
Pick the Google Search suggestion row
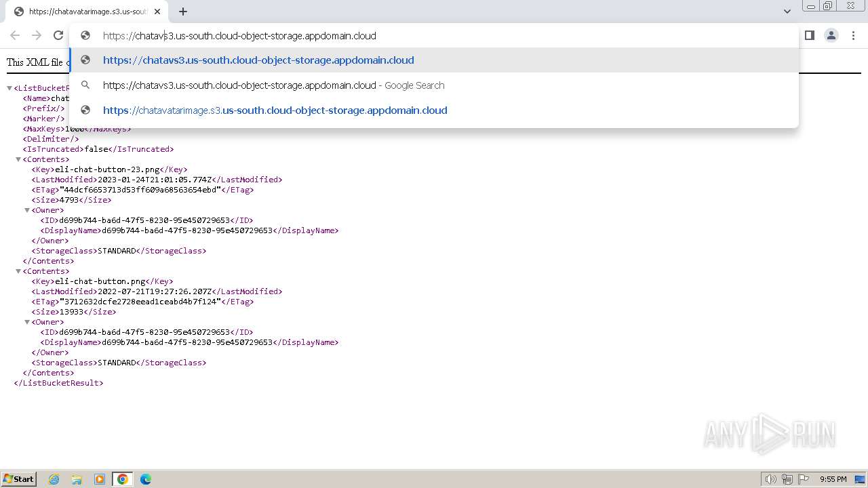click(434, 85)
